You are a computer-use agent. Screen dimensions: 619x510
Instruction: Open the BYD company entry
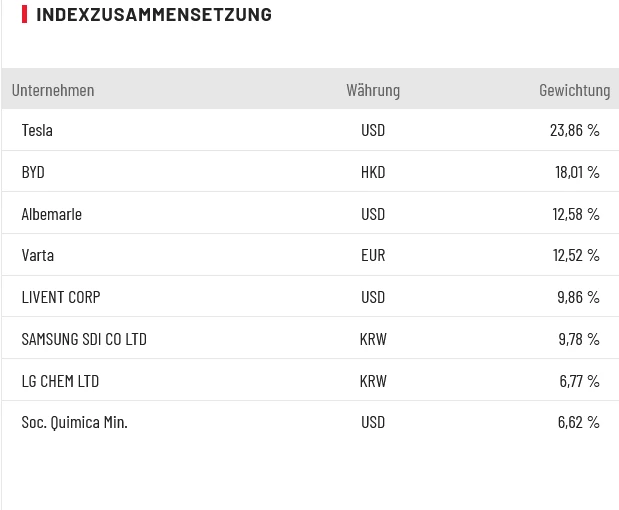pos(33,172)
